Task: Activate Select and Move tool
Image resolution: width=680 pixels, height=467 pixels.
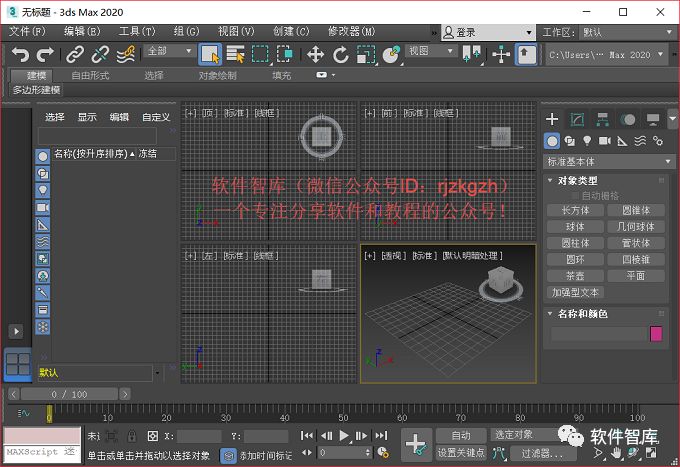Action: point(315,55)
